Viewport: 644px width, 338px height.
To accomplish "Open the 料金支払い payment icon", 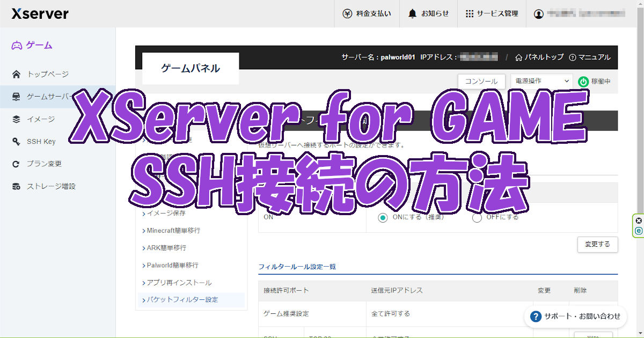I will [x=348, y=14].
